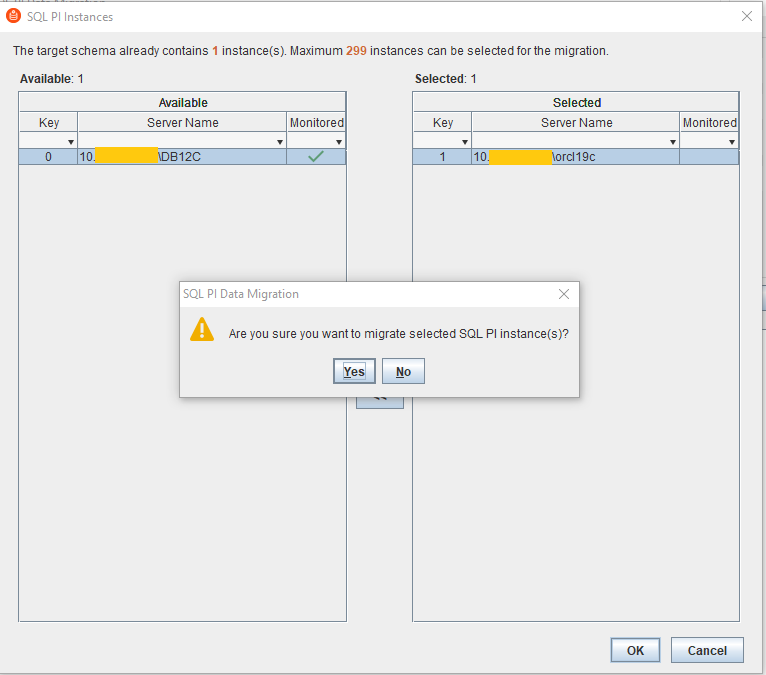
Task: Decline migration with the No button
Action: (x=403, y=371)
